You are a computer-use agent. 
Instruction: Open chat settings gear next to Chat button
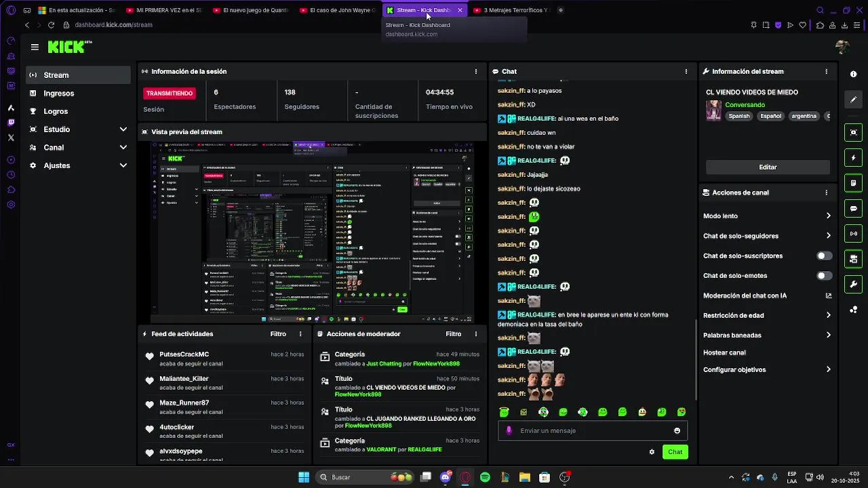[652, 452]
